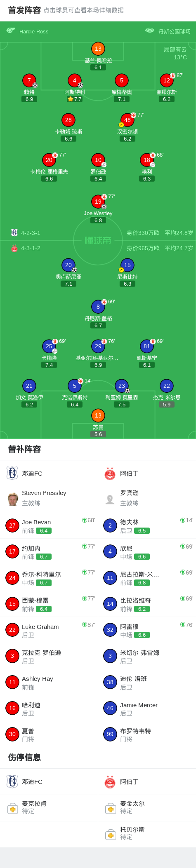Open injured player 麦金太尔 entry
The width and height of the screenshot is (196, 868).
[x=147, y=807]
